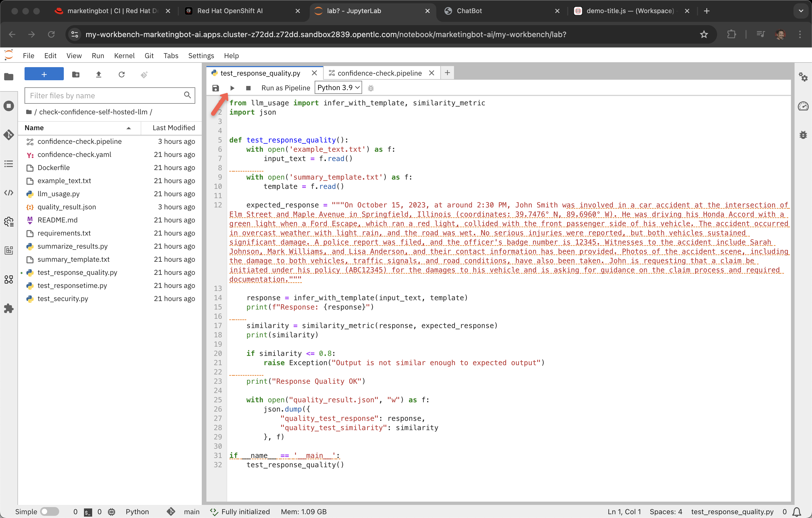
Task: Open the Kernel menu
Action: (x=124, y=56)
